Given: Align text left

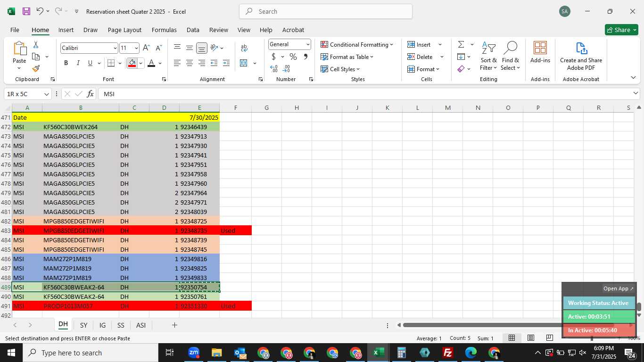Looking at the screenshot, I should tap(177, 63).
